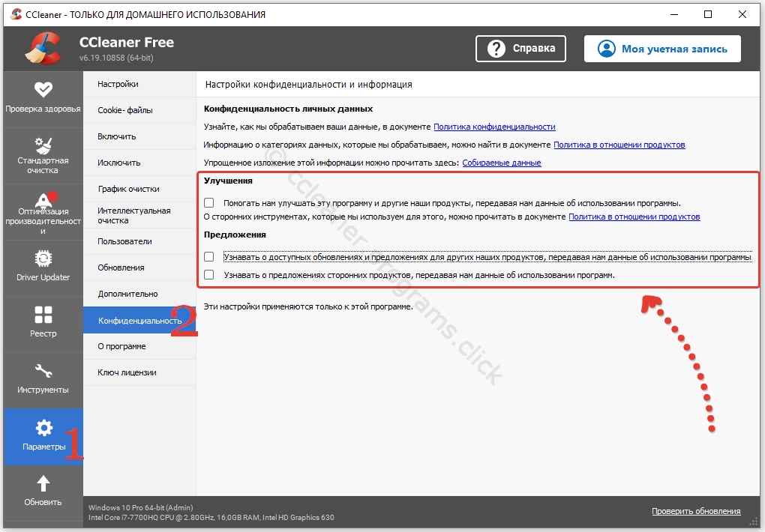Open the Health Check heart icon
Image resolution: width=765 pixels, height=532 pixels.
pos(43,89)
